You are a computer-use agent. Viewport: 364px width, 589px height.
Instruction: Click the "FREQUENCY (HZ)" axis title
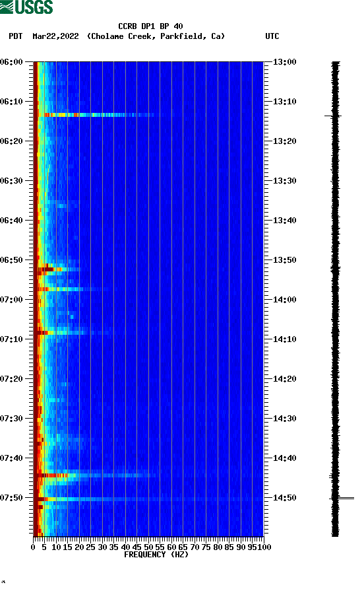pyautogui.click(x=156, y=555)
